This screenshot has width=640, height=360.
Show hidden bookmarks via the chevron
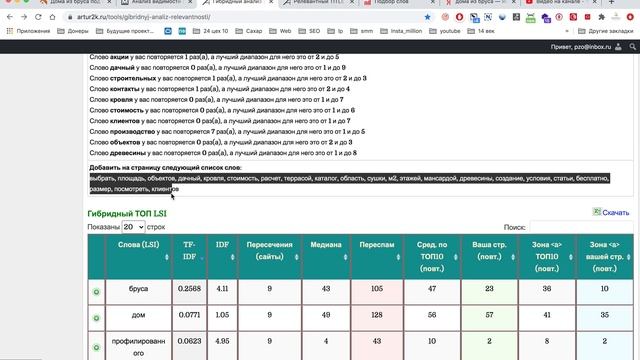567,31
